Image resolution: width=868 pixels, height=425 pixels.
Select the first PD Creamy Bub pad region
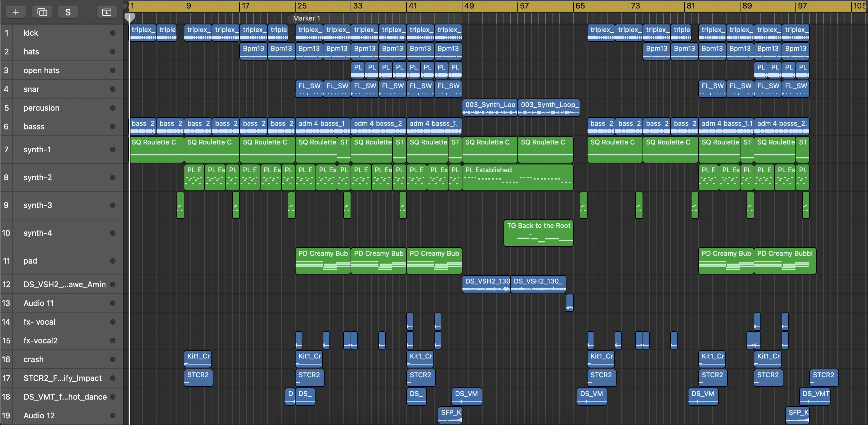click(x=322, y=261)
